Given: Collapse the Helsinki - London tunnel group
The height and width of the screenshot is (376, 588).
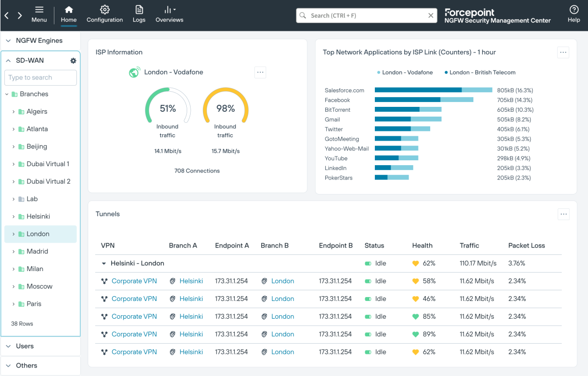Looking at the screenshot, I should click(104, 264).
